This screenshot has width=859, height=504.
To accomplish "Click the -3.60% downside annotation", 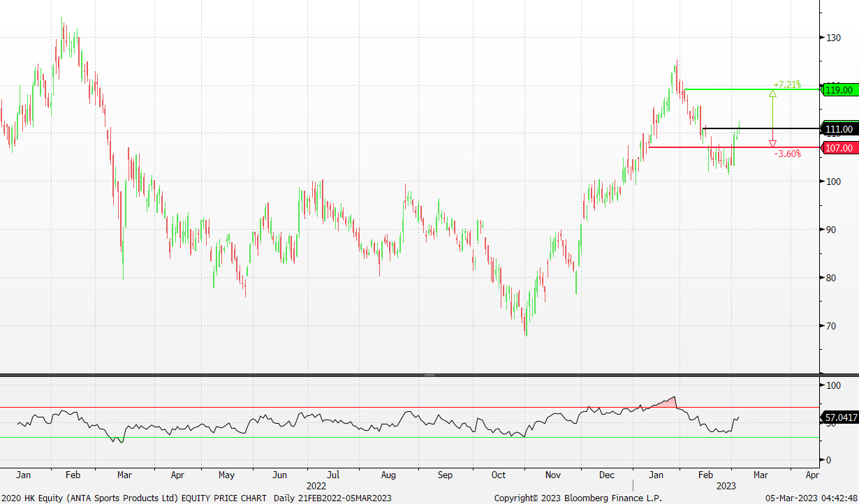I will point(788,154).
